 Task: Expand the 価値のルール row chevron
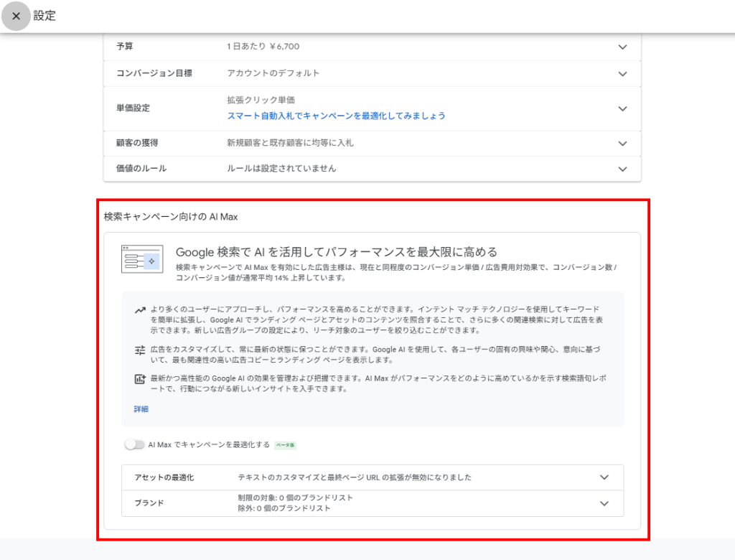(x=622, y=169)
